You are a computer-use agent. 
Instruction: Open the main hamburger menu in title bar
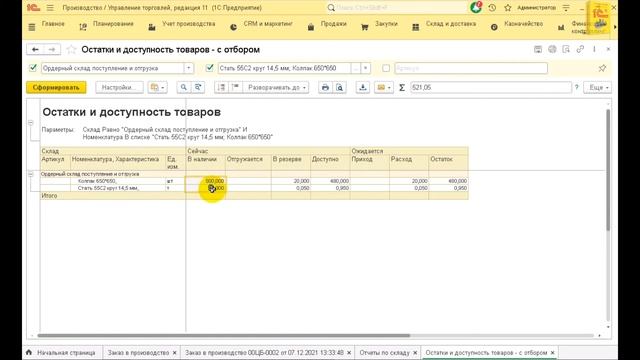50,8
